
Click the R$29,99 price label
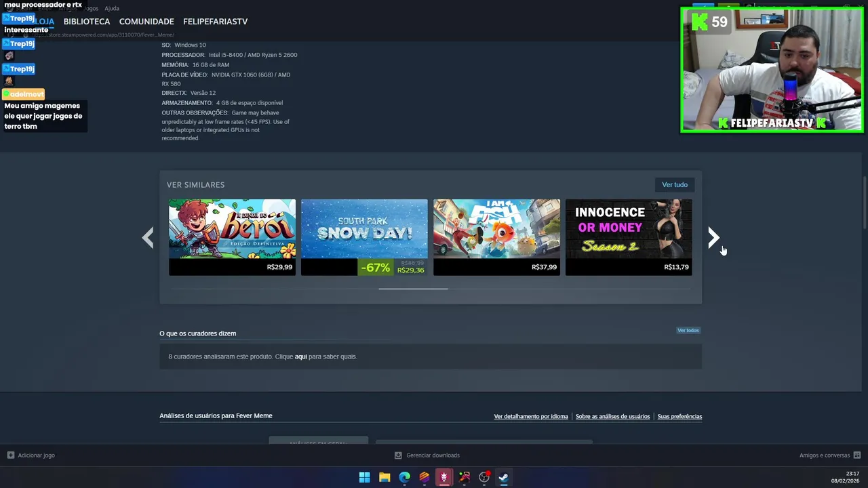tap(279, 267)
